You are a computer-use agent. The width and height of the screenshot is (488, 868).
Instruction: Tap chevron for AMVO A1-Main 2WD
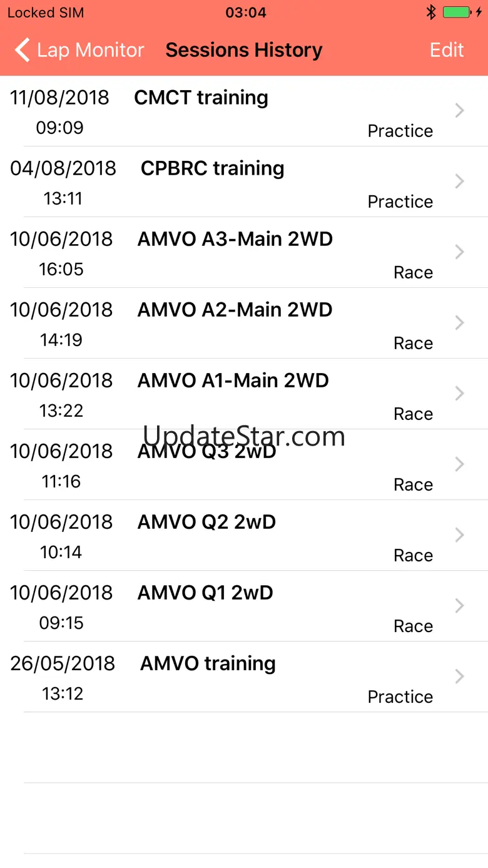[x=460, y=394]
